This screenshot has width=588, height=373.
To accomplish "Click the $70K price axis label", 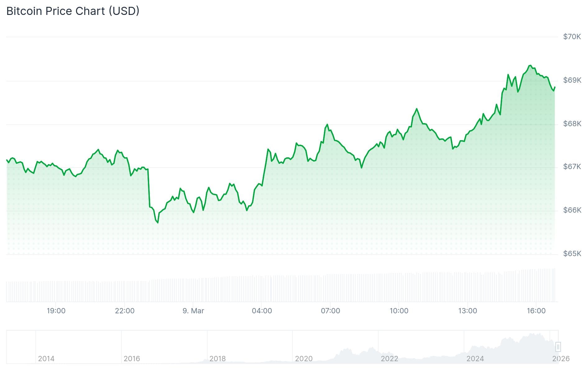I will pos(572,37).
